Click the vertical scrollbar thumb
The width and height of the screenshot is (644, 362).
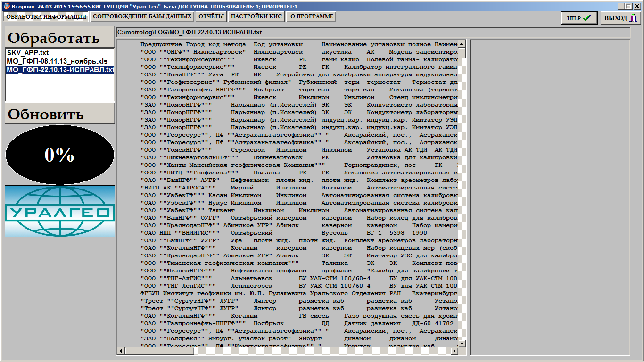[x=462, y=53]
